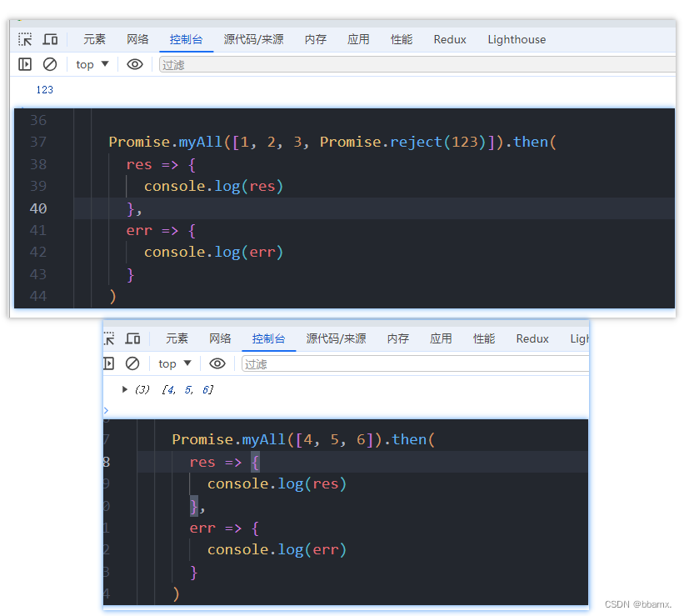Click Promise.myAll([4, 5, 6]) code line
This screenshot has height=616, width=684.
click(x=303, y=439)
